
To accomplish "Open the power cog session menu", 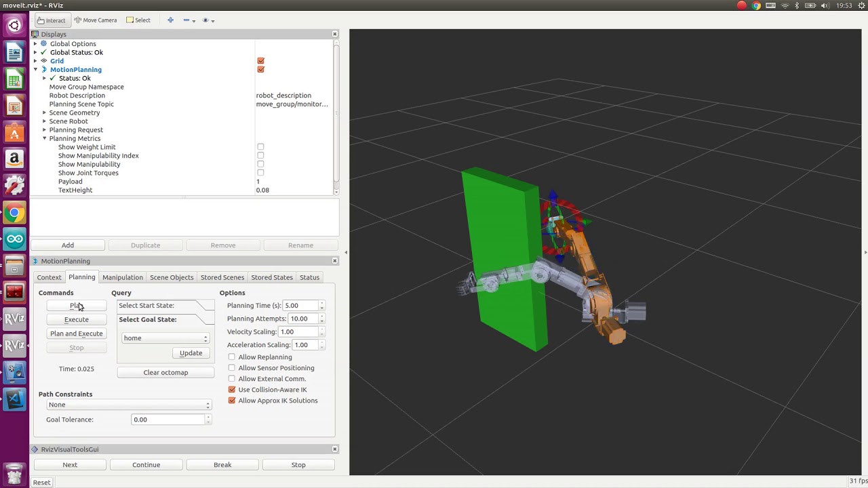I will (x=862, y=5).
